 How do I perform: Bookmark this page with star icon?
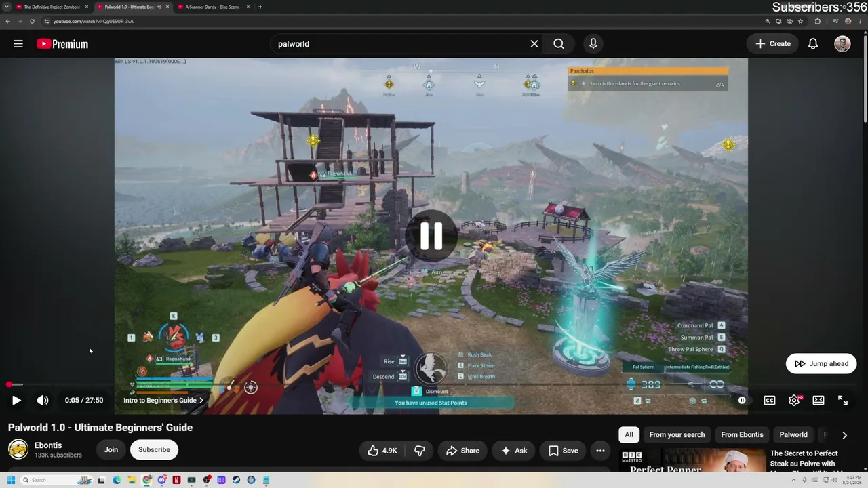click(x=801, y=21)
